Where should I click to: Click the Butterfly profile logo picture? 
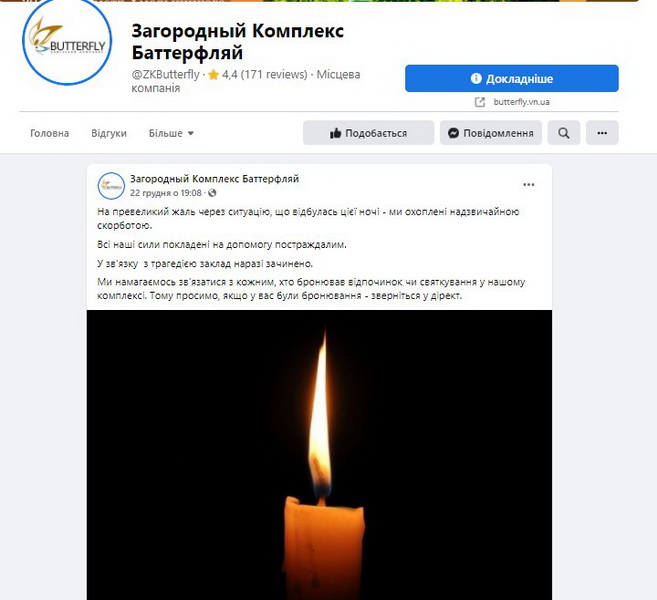coord(67,41)
